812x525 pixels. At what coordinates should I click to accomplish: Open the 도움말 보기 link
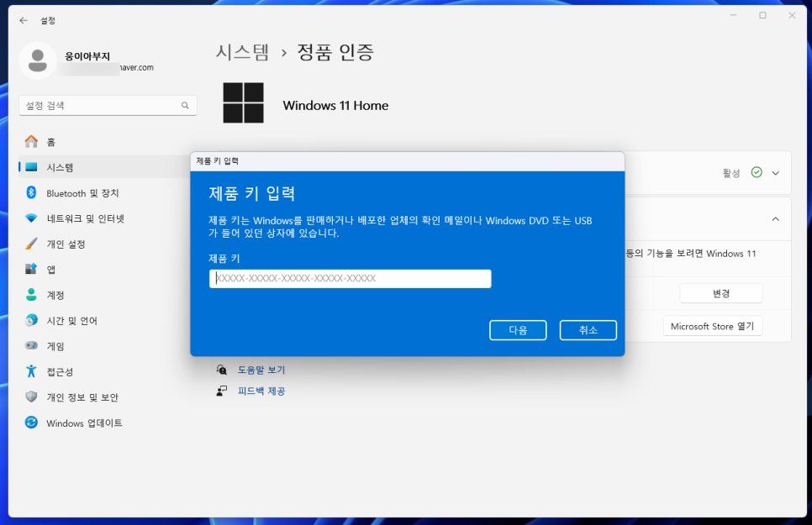[261, 370]
